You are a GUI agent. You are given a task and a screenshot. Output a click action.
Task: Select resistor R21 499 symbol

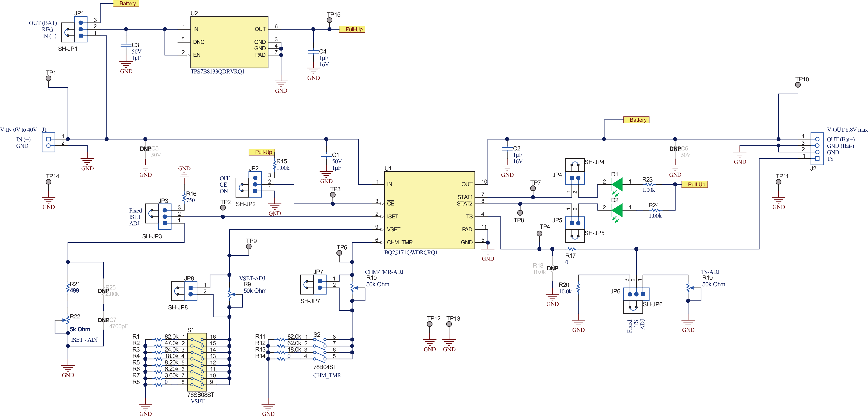tap(68, 287)
